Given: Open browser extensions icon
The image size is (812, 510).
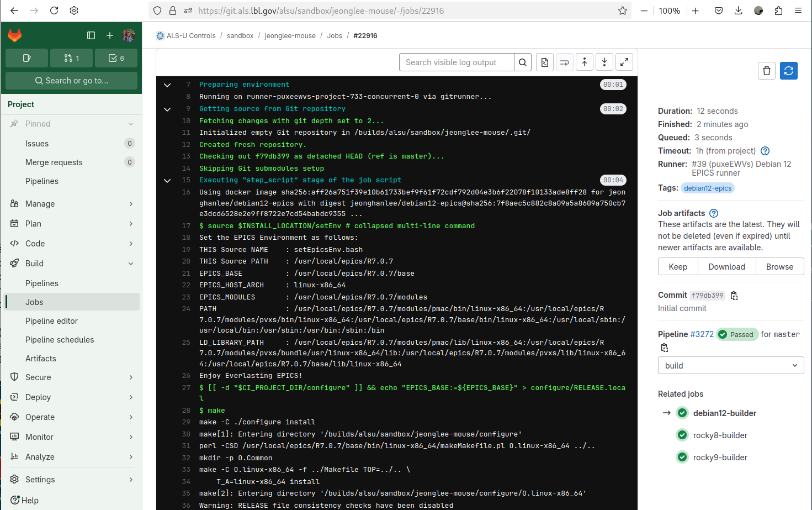Looking at the screenshot, I should 778,10.
